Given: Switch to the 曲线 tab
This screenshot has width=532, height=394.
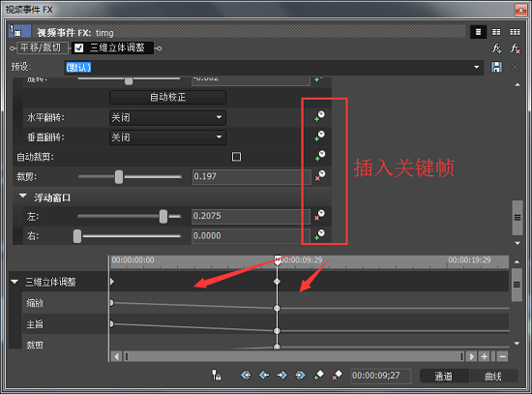Looking at the screenshot, I should 493,376.
